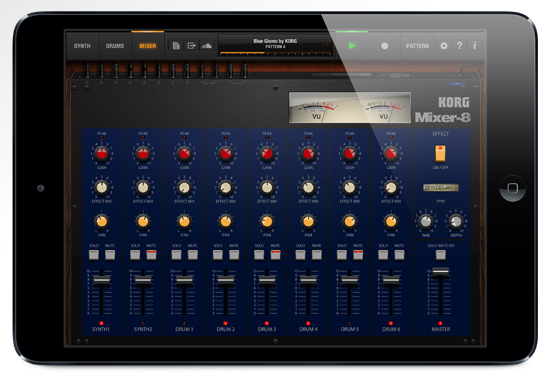Mute the SYNTH1 channel
Viewport: 550px width, 375px height.
(110, 255)
